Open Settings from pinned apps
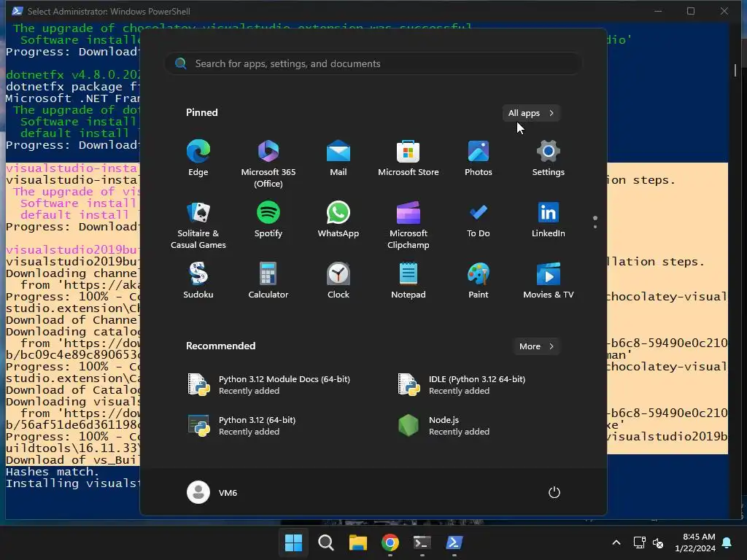 549,159
